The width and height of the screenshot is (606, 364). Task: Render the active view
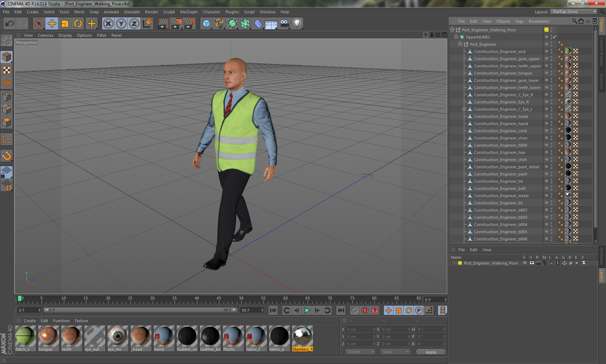[163, 24]
